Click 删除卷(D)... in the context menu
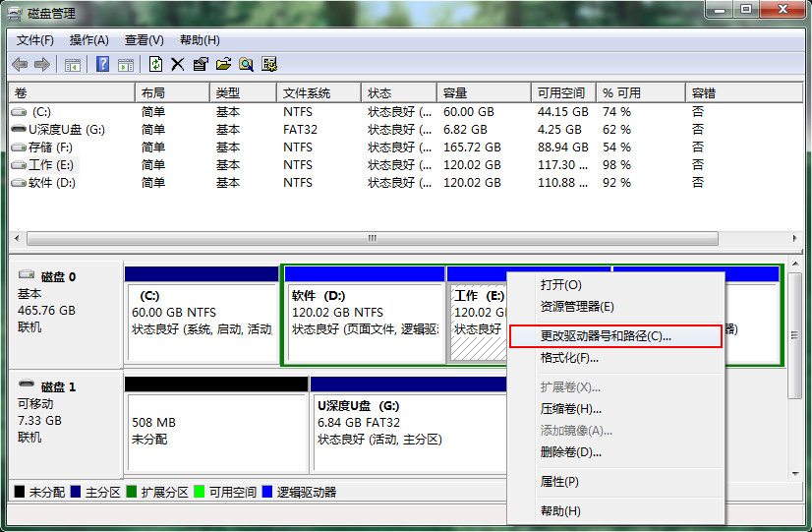 tap(570, 452)
